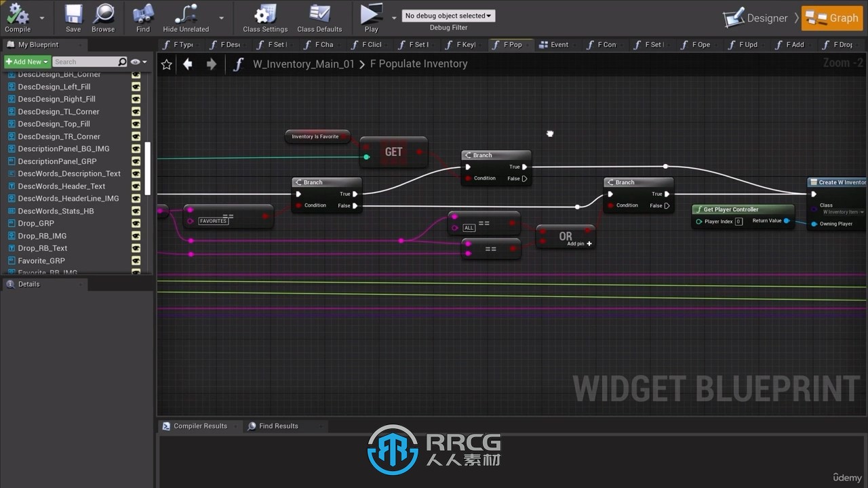Click the function icon beside W_Inventory_Main_01
This screenshot has width=868, height=488.
coord(238,64)
